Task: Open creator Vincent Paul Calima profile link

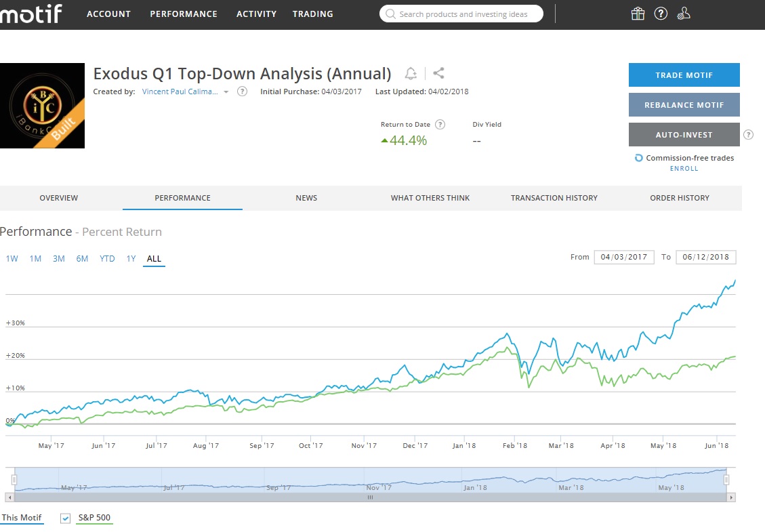Action: click(x=180, y=91)
